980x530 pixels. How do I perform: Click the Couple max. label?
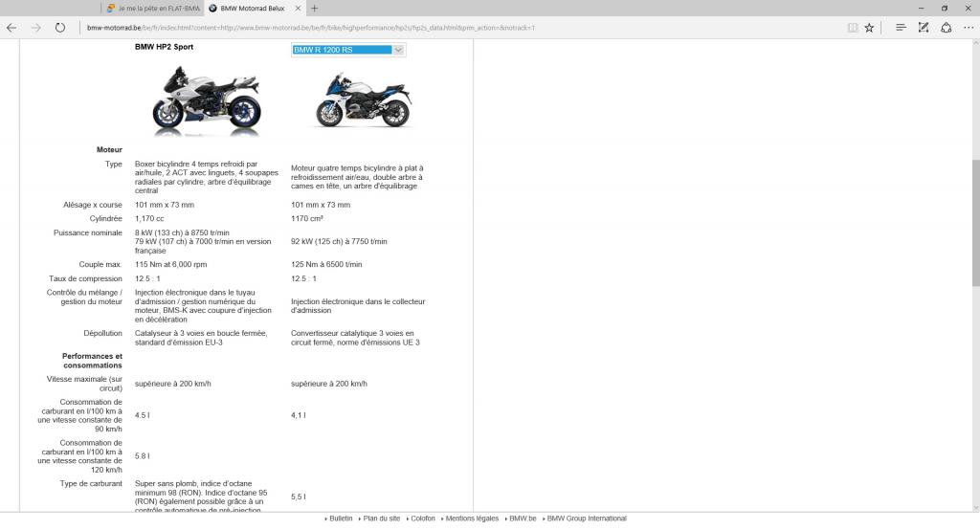(x=100, y=264)
